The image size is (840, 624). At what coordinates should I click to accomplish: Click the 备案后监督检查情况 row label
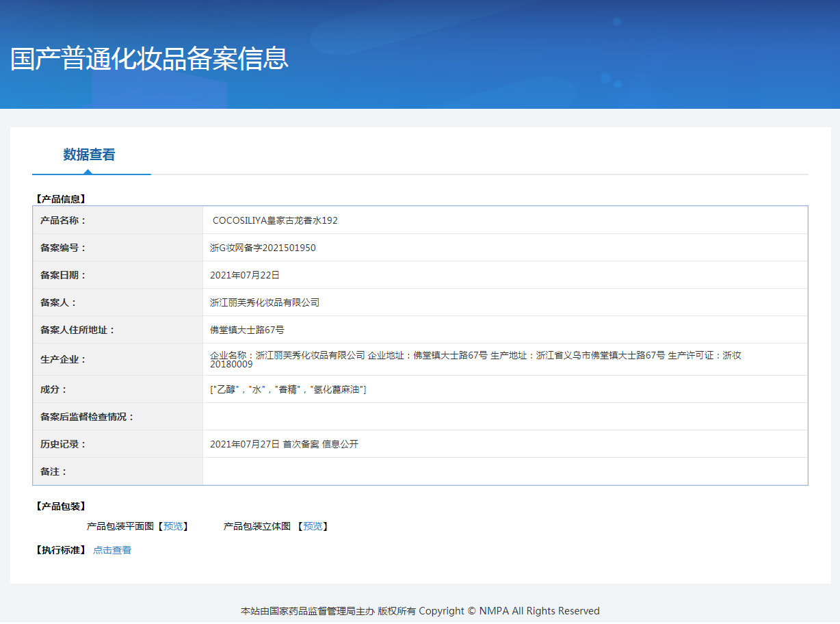pos(88,417)
